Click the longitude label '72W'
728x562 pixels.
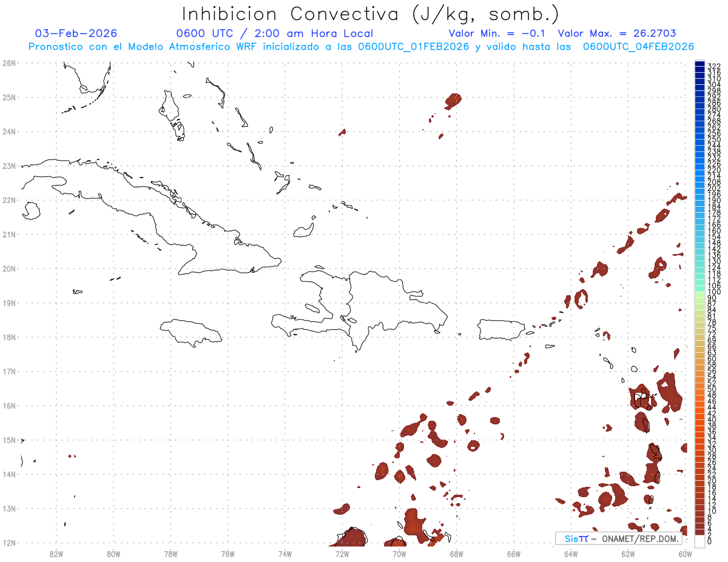click(x=342, y=553)
